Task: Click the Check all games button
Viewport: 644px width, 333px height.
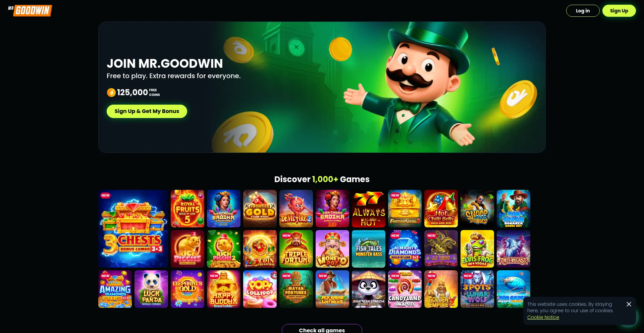Action: coord(322,329)
